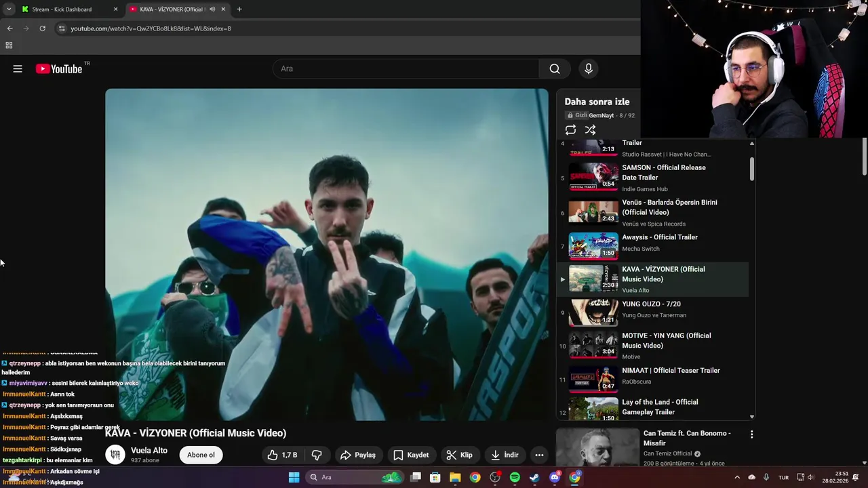This screenshot has height=488, width=868.
Task: Open a new browser tab
Action: 239,9
